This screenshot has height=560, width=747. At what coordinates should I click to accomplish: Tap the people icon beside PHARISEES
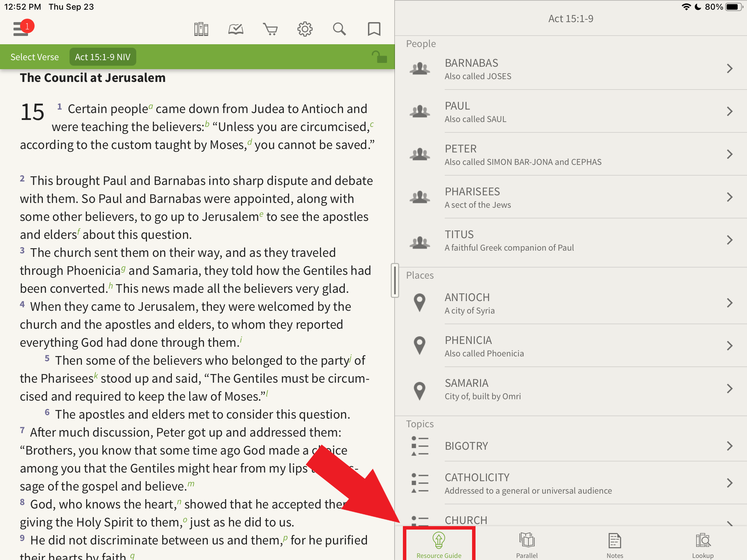(420, 197)
